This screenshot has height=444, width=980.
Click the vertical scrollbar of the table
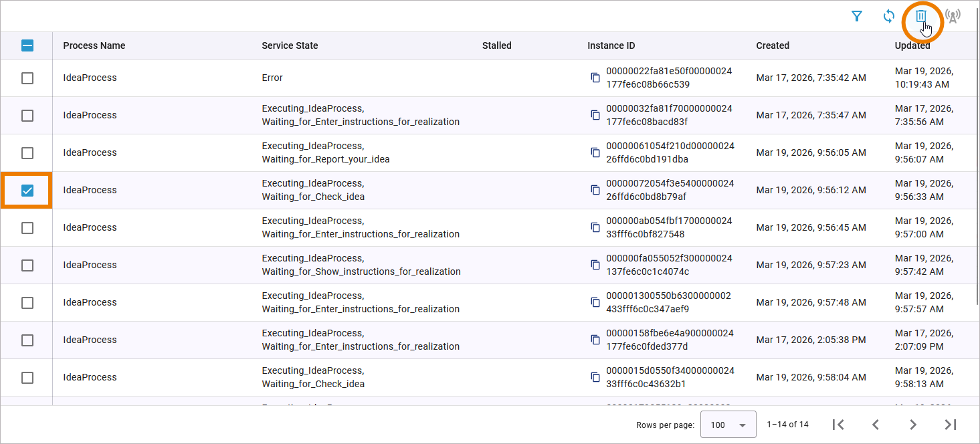click(977, 167)
